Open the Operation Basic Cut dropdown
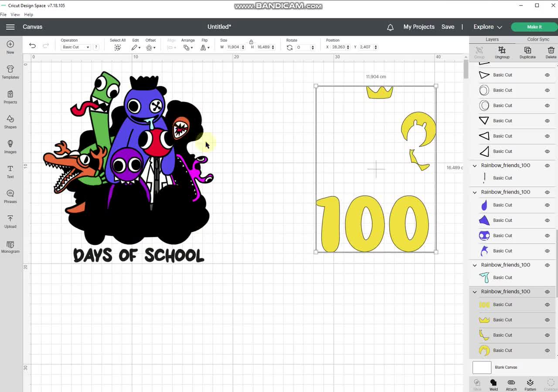 [76, 47]
